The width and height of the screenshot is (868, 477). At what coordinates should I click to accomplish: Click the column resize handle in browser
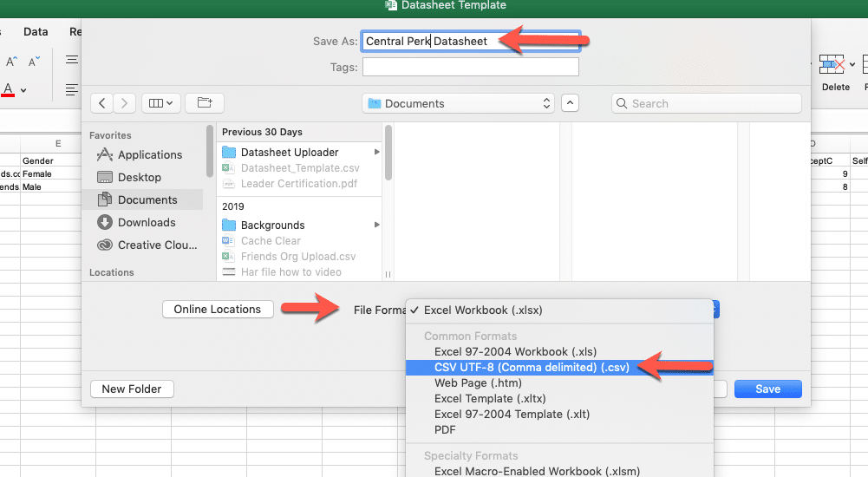click(388, 274)
